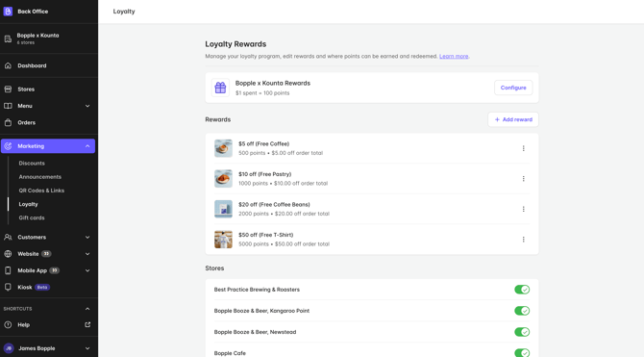
Task: Click the plus icon in Add reward
Action: pos(497,119)
